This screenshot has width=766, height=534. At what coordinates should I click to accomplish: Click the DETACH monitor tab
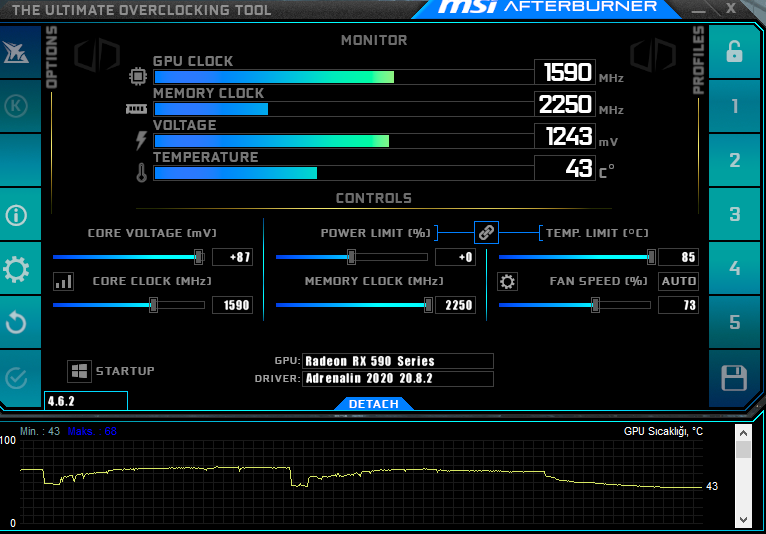(x=374, y=404)
